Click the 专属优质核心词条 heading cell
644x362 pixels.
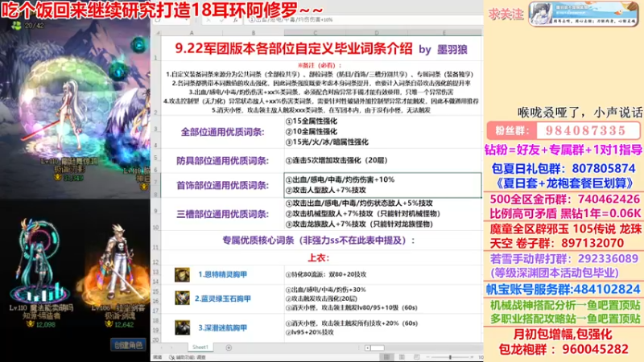click(319, 240)
